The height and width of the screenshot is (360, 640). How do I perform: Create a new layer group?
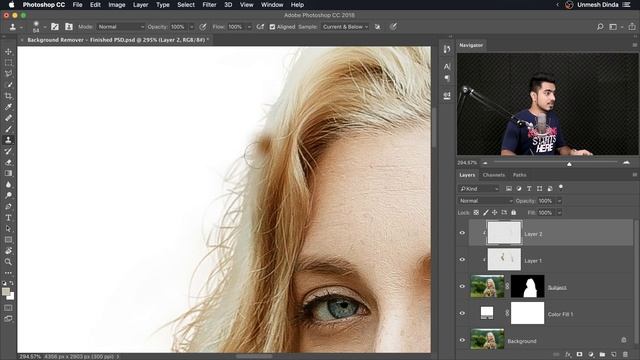pyautogui.click(x=602, y=354)
